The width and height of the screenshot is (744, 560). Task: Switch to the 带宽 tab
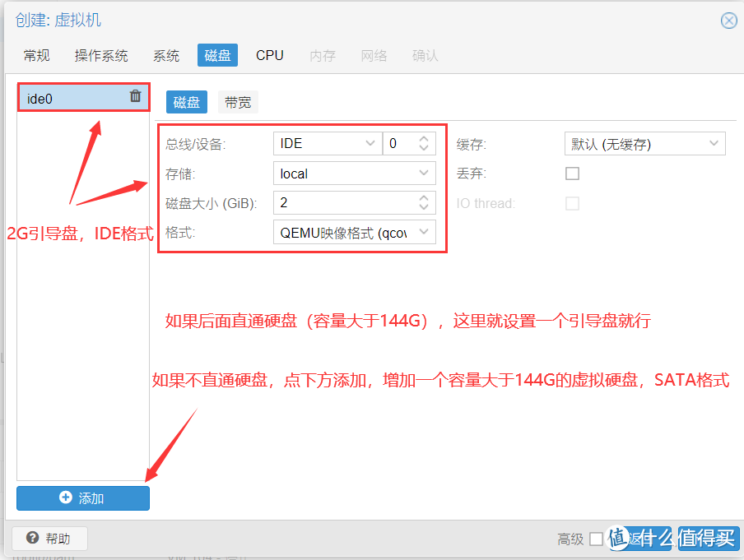coord(237,102)
